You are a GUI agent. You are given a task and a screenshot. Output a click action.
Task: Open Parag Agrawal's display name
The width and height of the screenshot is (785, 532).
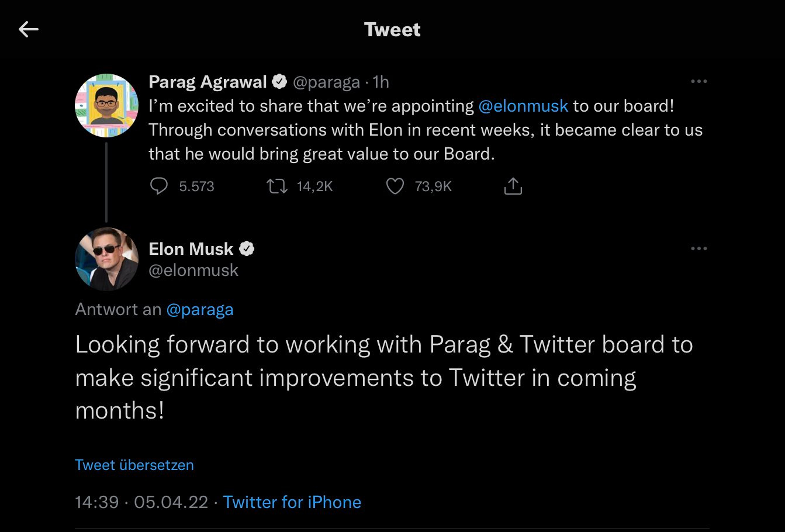point(208,82)
